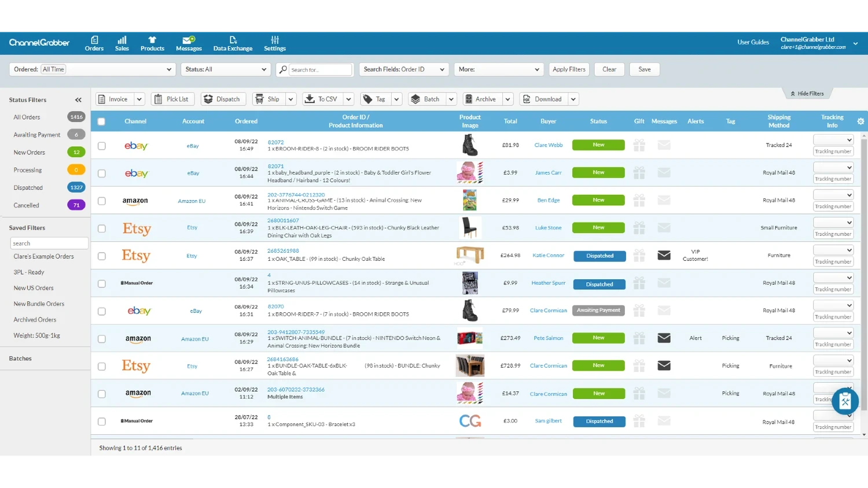Toggle the select-all orders checkbox
The image size is (868, 488).
[x=101, y=121]
